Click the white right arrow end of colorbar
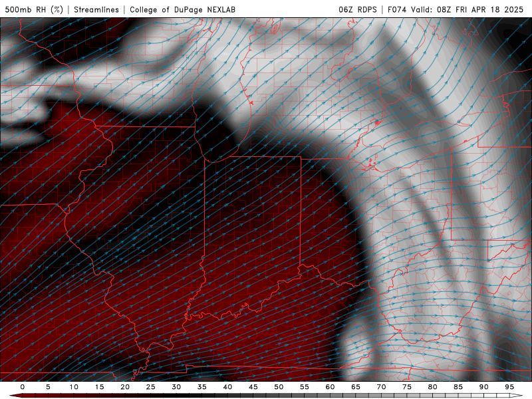The image size is (532, 399). click(x=516, y=396)
